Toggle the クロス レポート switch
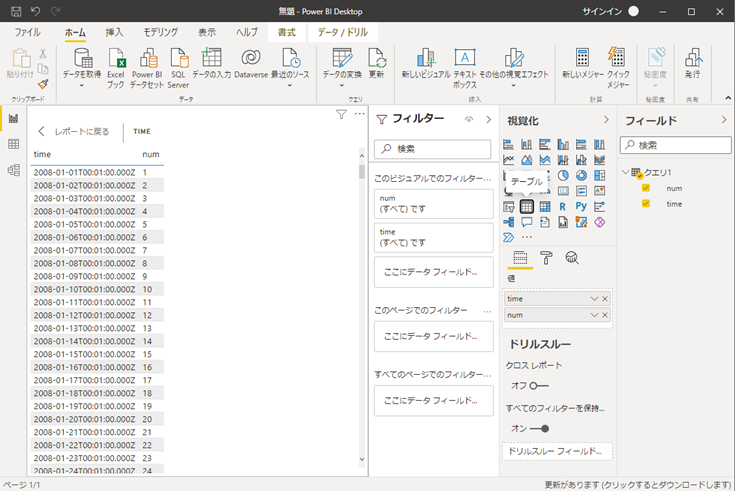This screenshot has width=735, height=491. (x=540, y=385)
